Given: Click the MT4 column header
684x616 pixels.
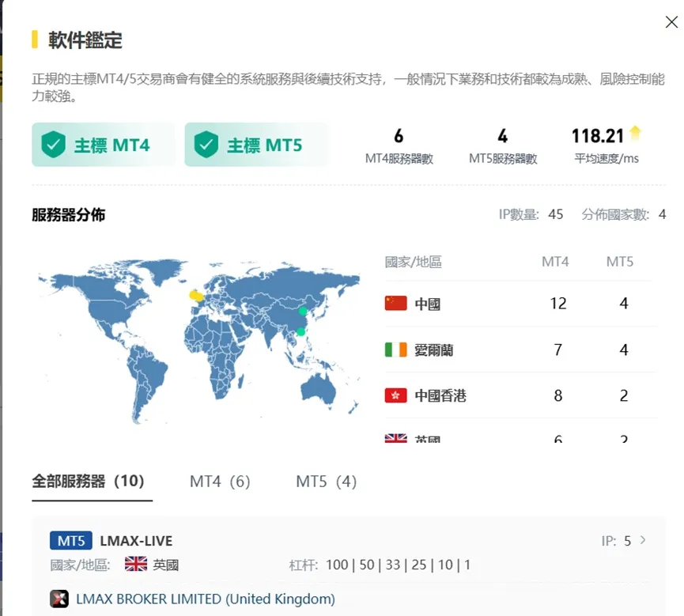Looking at the screenshot, I should [x=555, y=262].
